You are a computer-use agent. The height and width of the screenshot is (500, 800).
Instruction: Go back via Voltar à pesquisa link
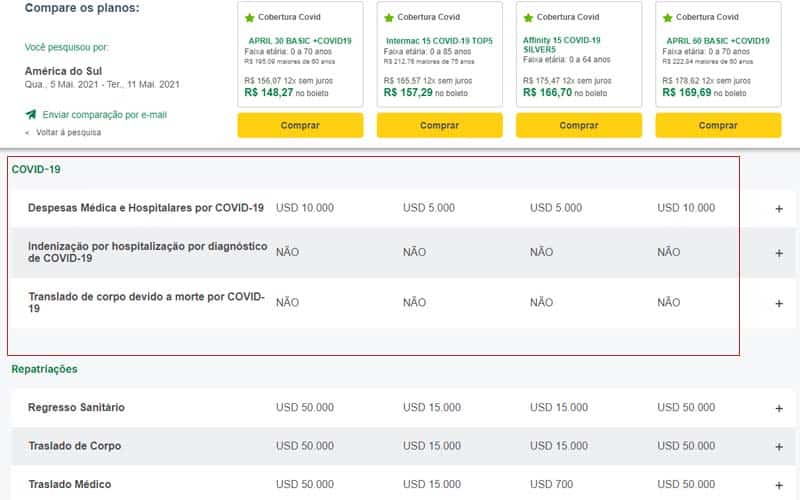(x=68, y=132)
